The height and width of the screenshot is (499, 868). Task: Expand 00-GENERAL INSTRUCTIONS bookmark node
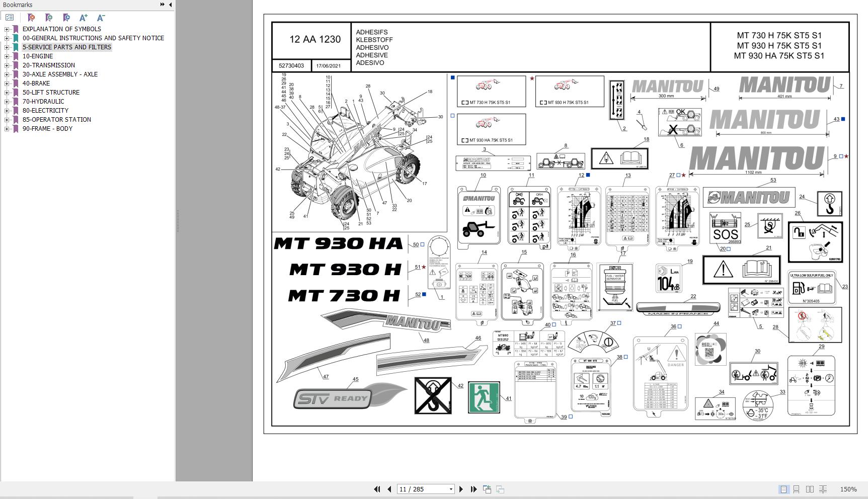click(7, 38)
